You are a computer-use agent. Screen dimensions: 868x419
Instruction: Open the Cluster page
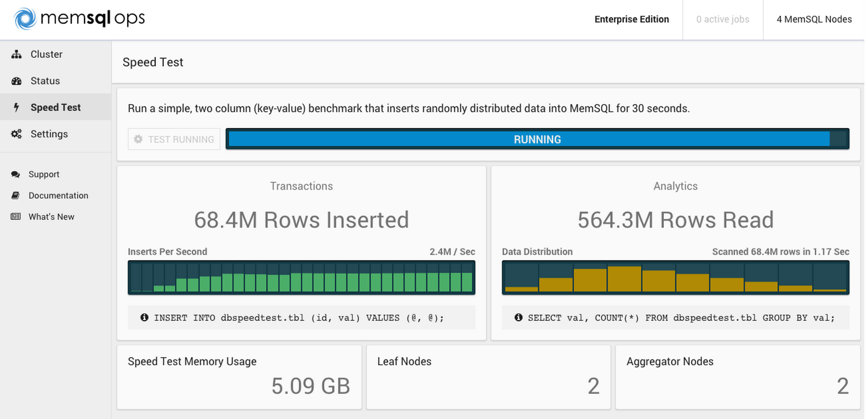[x=56, y=54]
